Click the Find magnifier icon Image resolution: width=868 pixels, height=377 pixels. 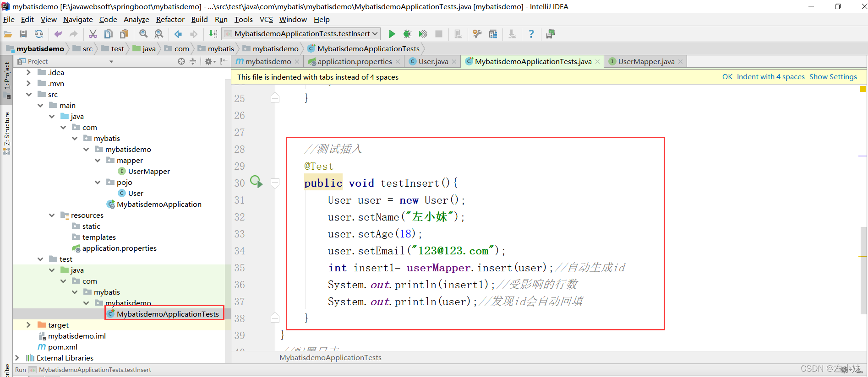tap(143, 34)
